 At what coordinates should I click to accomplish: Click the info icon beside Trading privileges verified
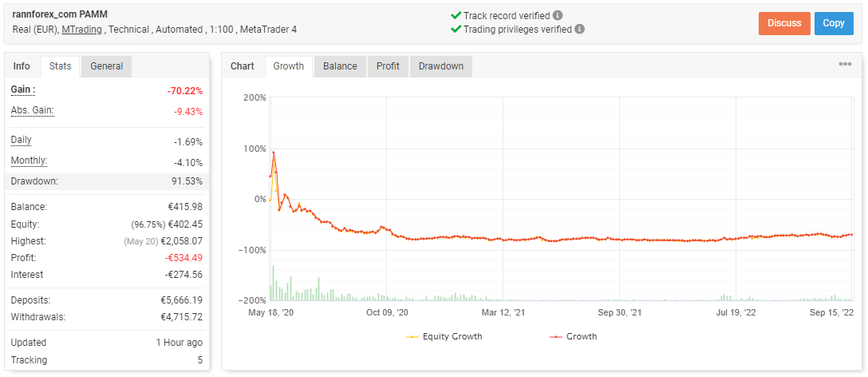[x=579, y=29]
